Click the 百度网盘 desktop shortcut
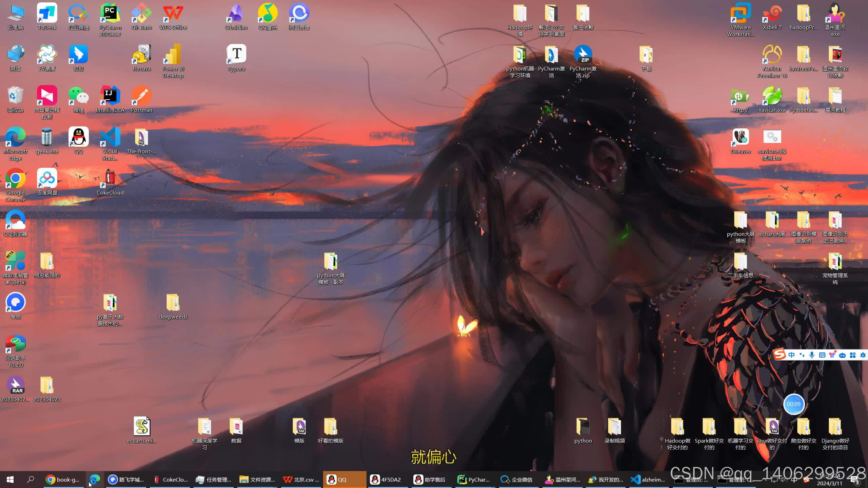The width and height of the screenshot is (868, 488). pos(47,182)
